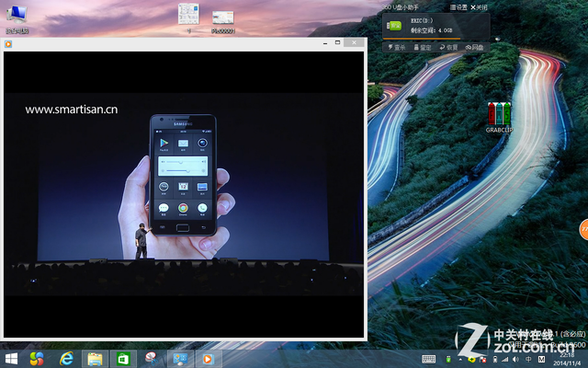Click the video playback area
Screen dimensions: 588x368
click(184, 194)
